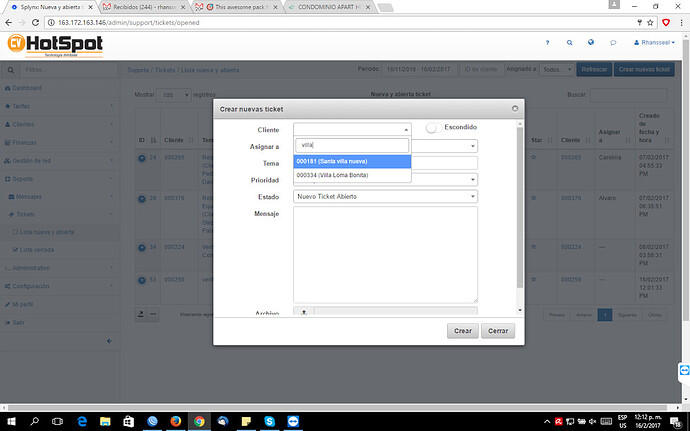Click the Crear nuevas ticket button in toolbar
The width and height of the screenshot is (690, 431).
point(644,69)
